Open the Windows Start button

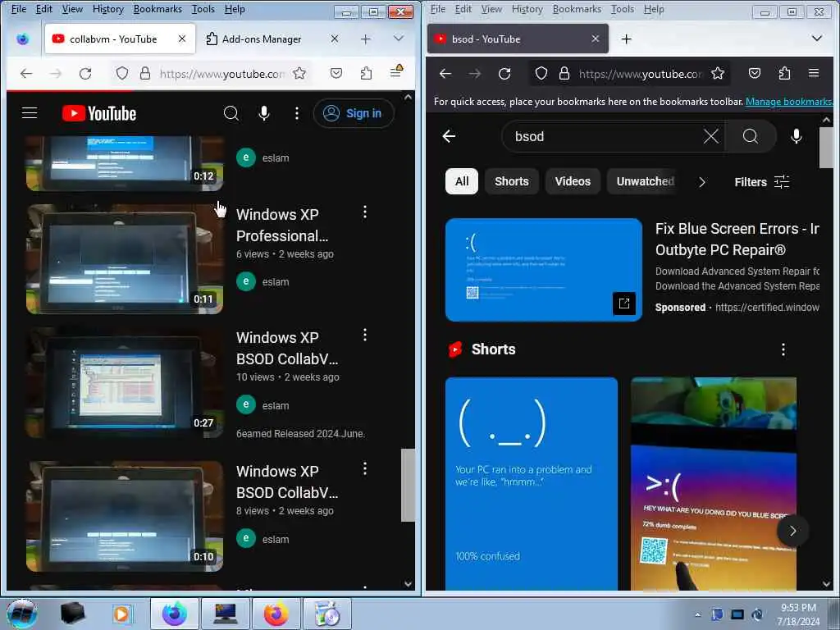point(22,614)
